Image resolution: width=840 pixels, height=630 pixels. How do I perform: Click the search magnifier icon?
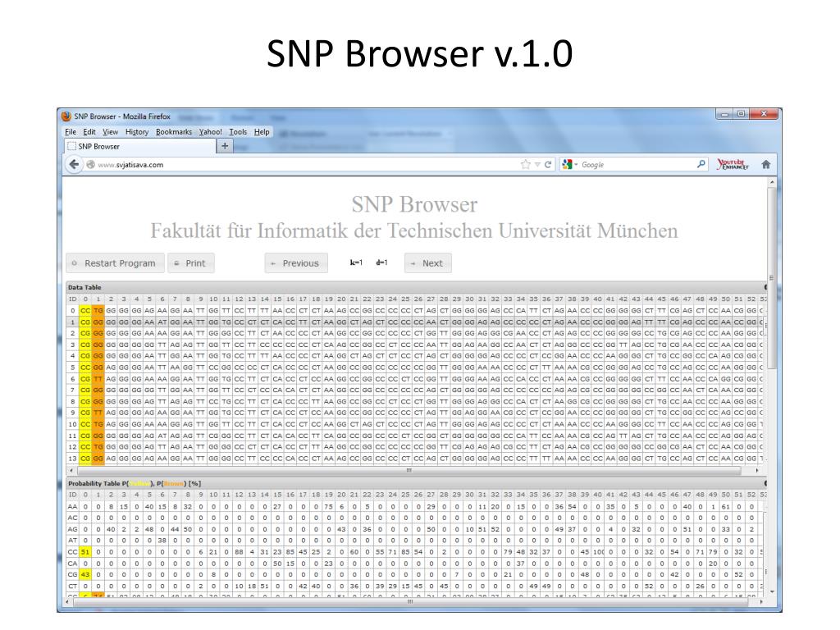click(701, 164)
